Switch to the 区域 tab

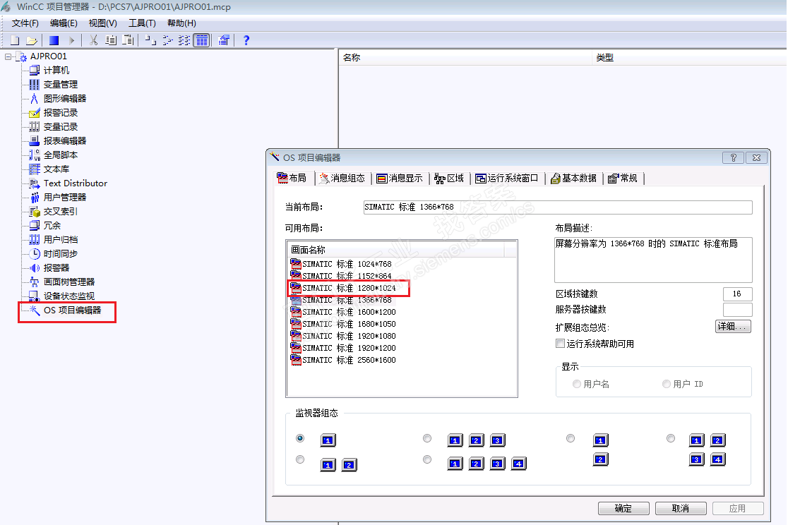coord(449,178)
